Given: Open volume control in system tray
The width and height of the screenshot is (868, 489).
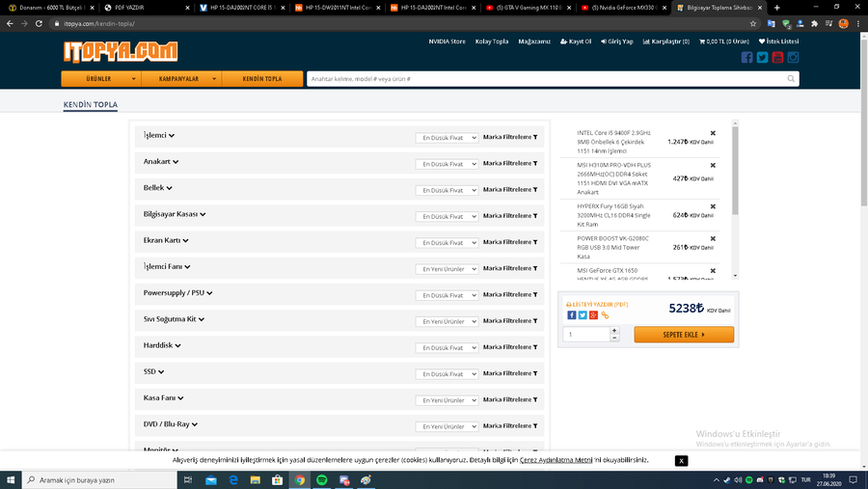Looking at the screenshot, I should pos(738,480).
